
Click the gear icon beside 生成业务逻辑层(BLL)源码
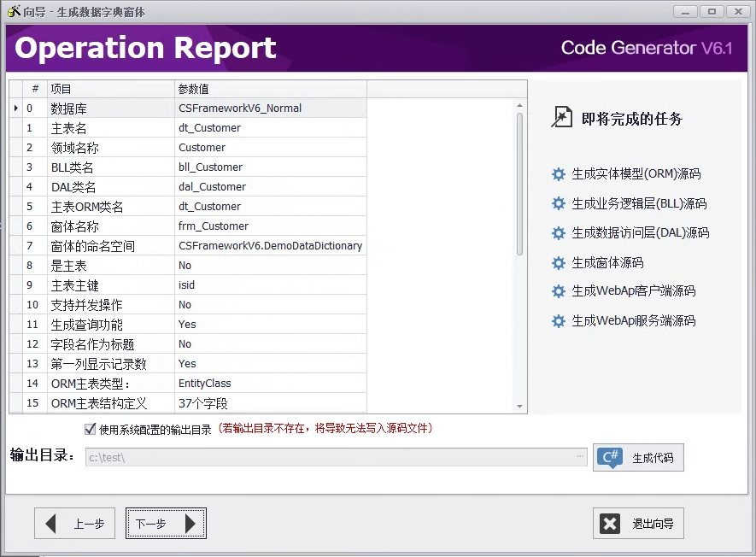point(559,203)
